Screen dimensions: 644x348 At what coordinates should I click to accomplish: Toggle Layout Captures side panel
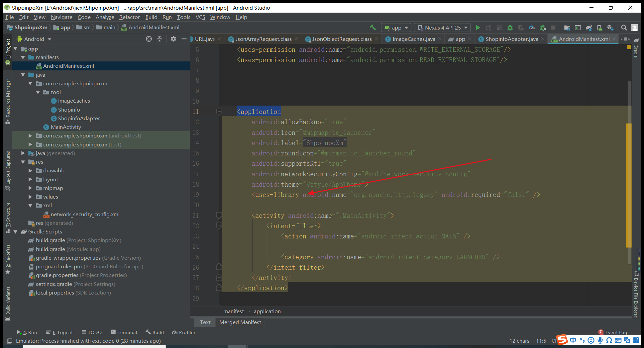pos(8,171)
